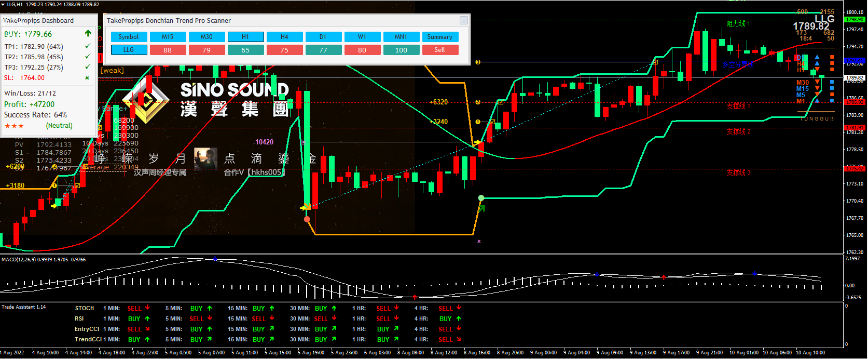Minimize the Donchian Trend Pro Scanner panel
Screen dimensions: 868x359
tap(464, 20)
